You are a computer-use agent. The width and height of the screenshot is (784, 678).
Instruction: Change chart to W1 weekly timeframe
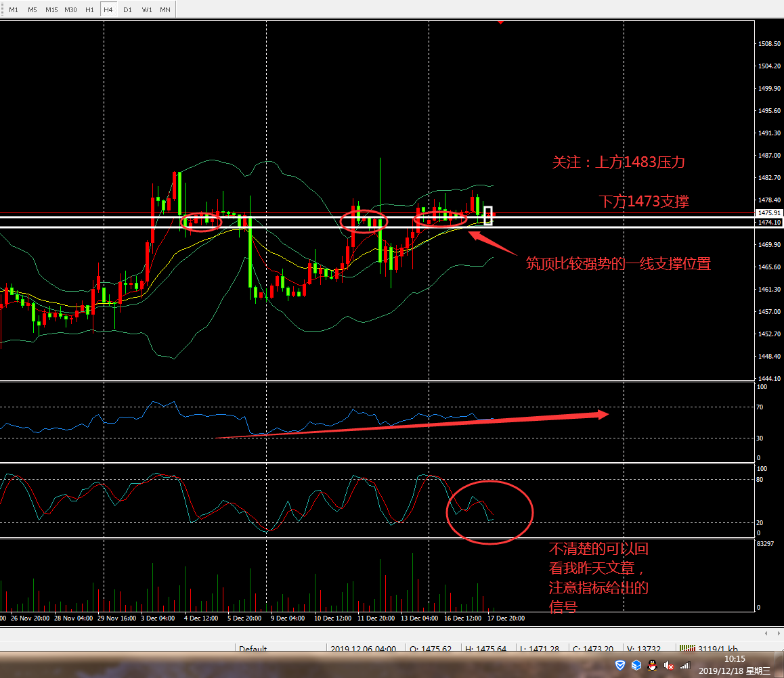(x=146, y=9)
